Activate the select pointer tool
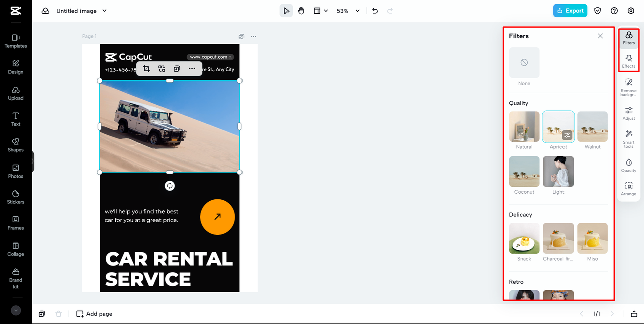644x324 pixels. tap(286, 11)
